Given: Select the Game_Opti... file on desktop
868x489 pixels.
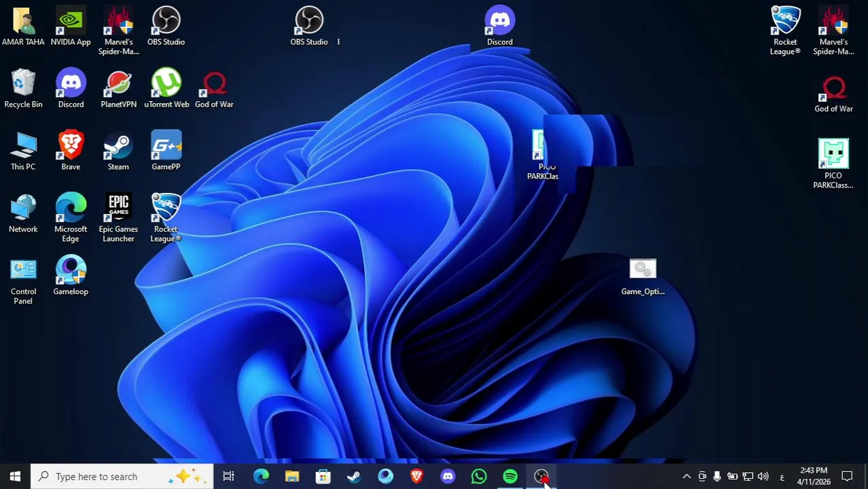Looking at the screenshot, I should tap(643, 277).
